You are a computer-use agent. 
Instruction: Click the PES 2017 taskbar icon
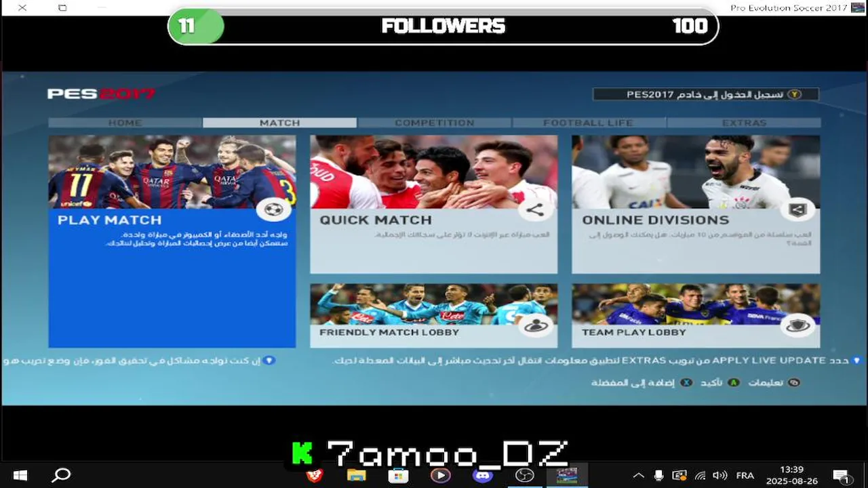tap(567, 475)
